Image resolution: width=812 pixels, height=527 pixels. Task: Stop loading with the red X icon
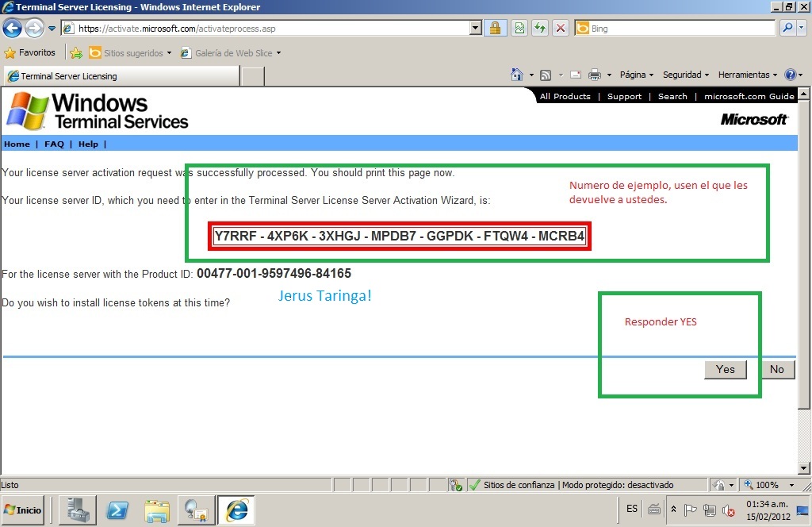click(561, 29)
